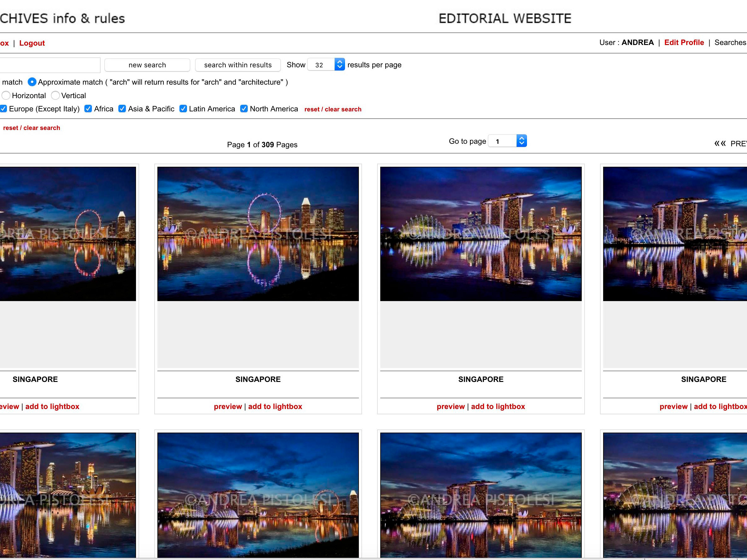Select the Vertical orientation radio button
Viewport: 747px width, 560px height.
pyautogui.click(x=55, y=96)
